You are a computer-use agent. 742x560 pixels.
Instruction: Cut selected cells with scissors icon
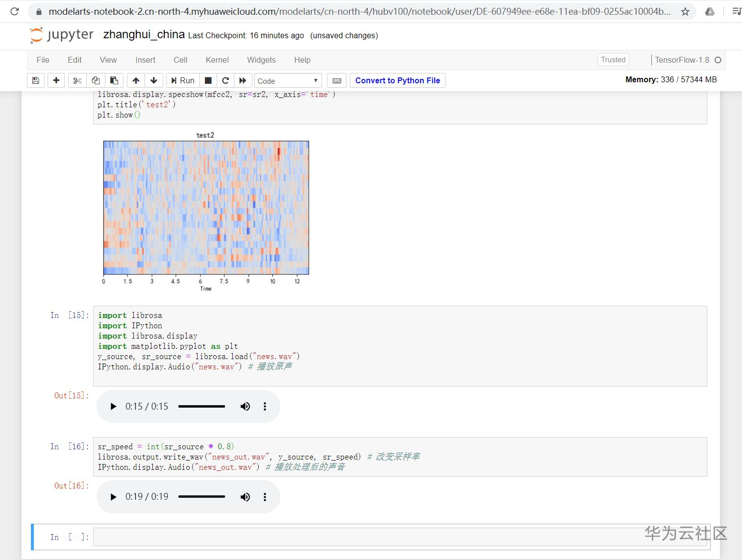point(77,80)
